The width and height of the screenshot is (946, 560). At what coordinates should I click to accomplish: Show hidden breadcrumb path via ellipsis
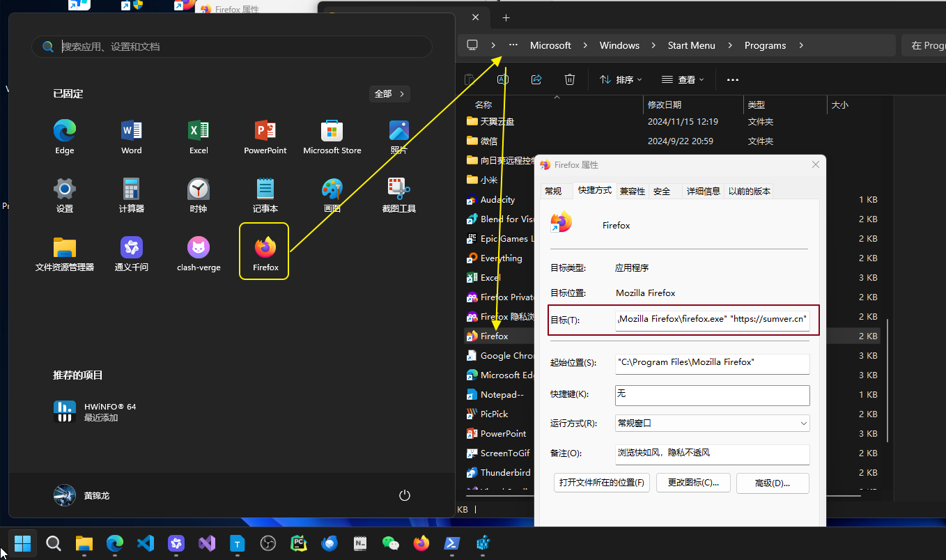[513, 45]
